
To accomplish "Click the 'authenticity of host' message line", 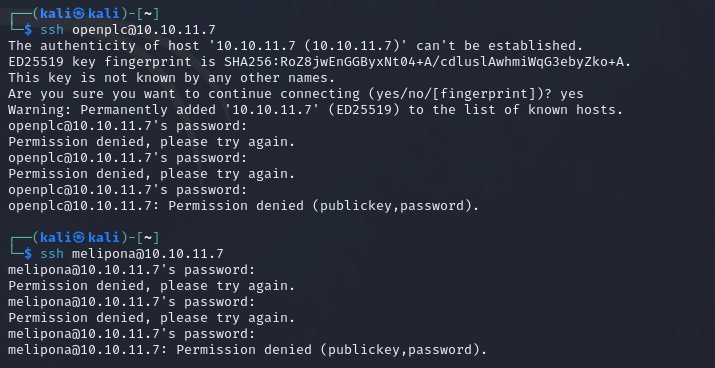I will point(296,46).
